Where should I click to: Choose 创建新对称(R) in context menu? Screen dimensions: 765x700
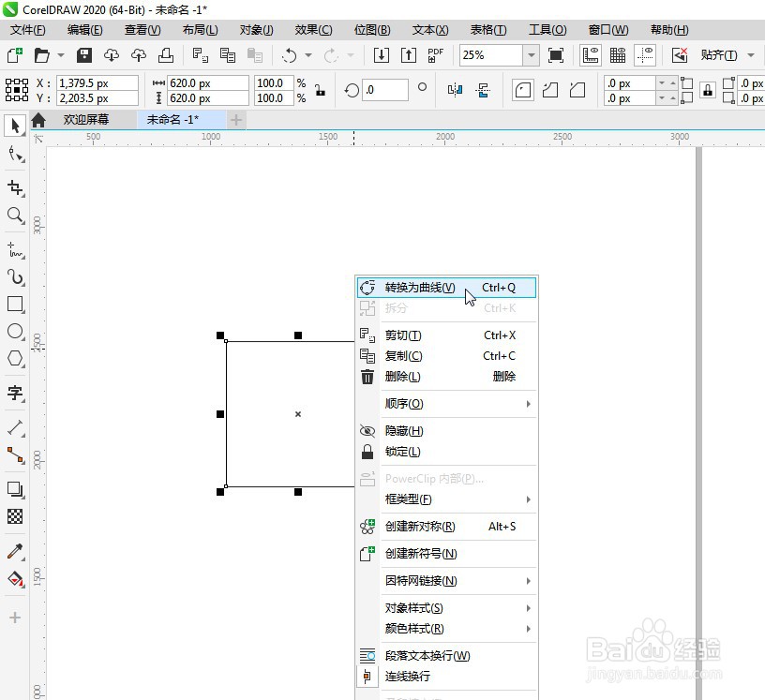pos(447,527)
